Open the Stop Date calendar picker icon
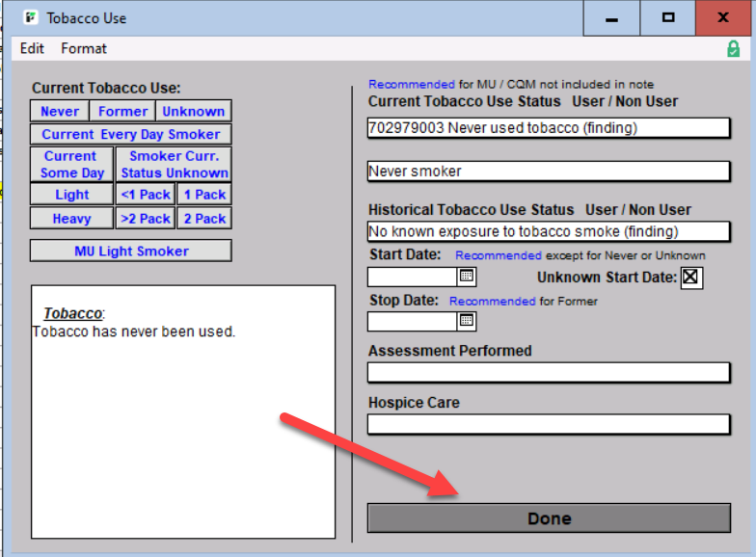 (466, 321)
